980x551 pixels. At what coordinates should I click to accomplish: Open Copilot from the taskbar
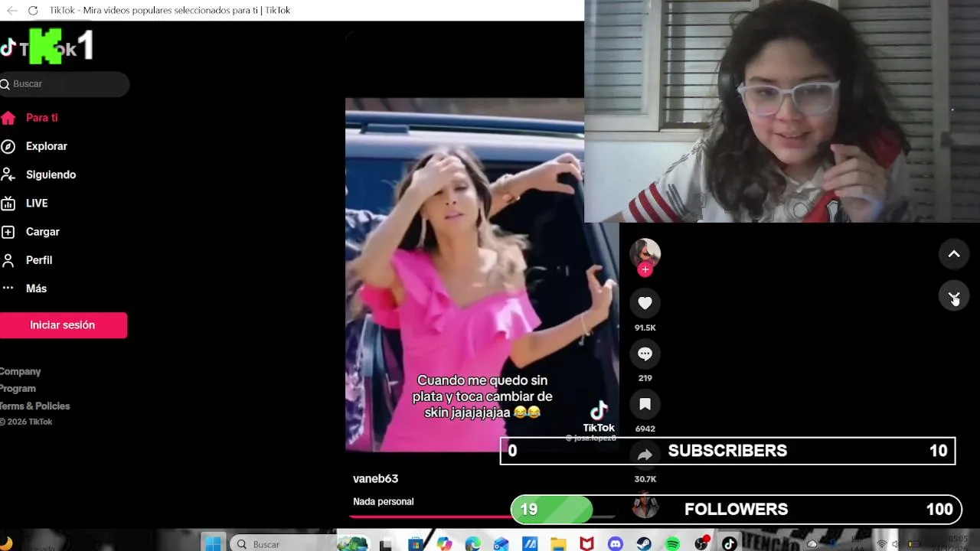click(x=445, y=544)
